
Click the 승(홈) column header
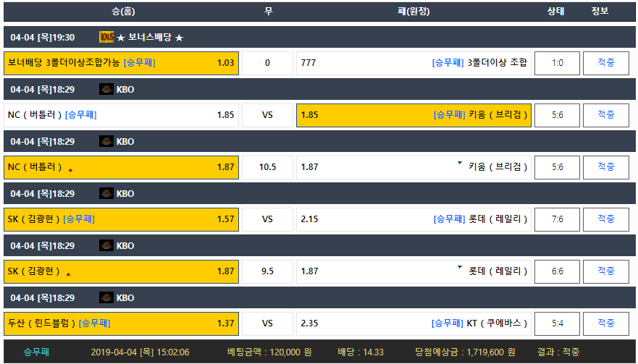pyautogui.click(x=123, y=12)
